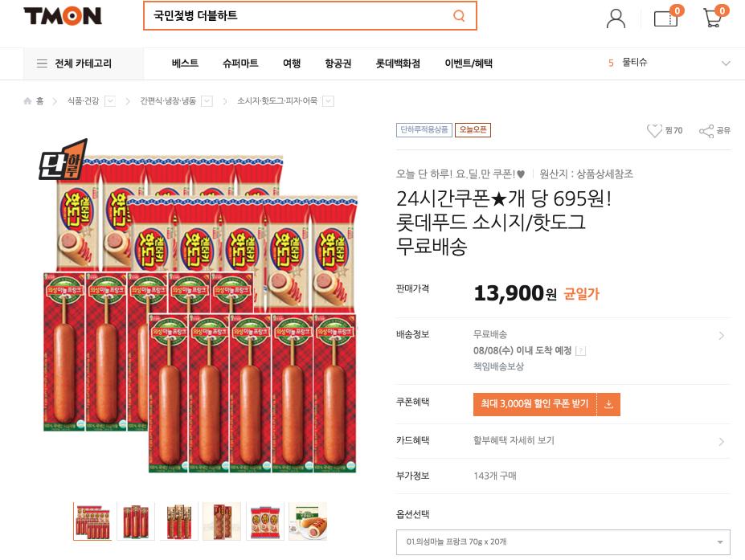Click the coupon download arrow icon

coord(608,404)
